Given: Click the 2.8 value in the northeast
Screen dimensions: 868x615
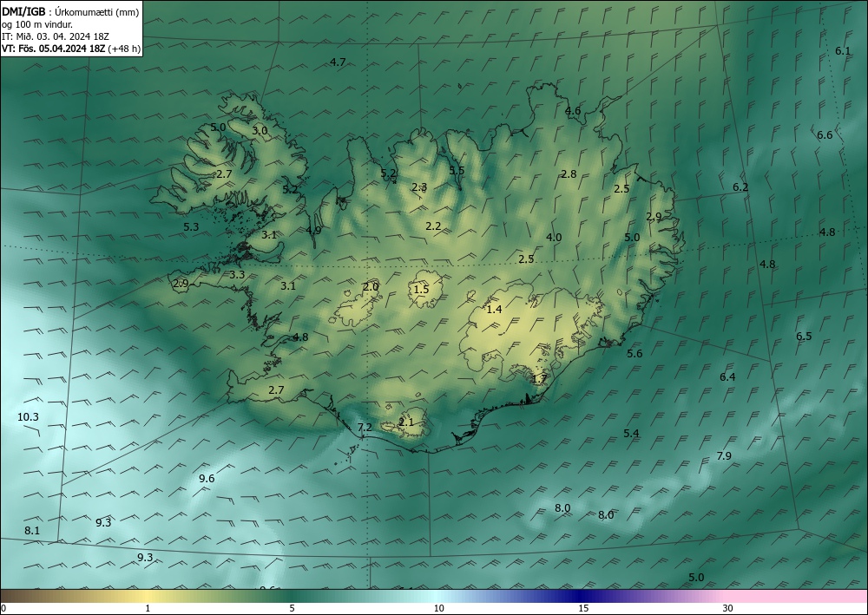Looking at the screenshot, I should click(569, 174).
